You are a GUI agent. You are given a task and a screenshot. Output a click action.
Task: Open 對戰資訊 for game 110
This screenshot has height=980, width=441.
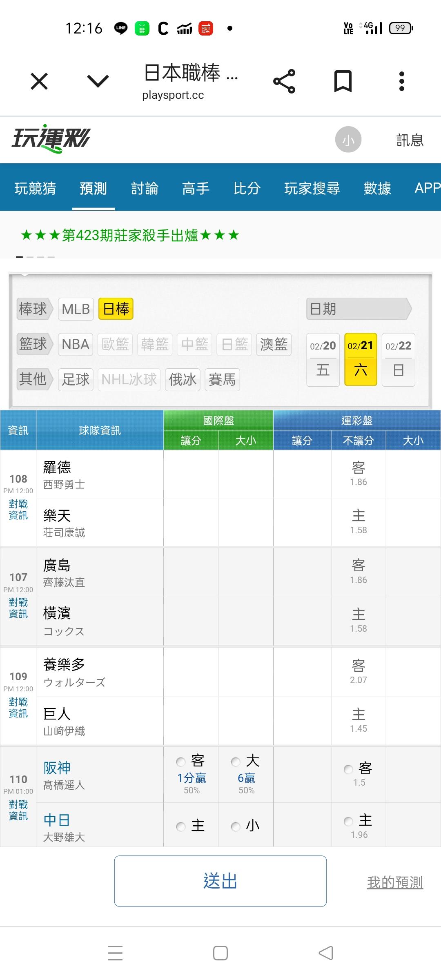click(x=18, y=810)
